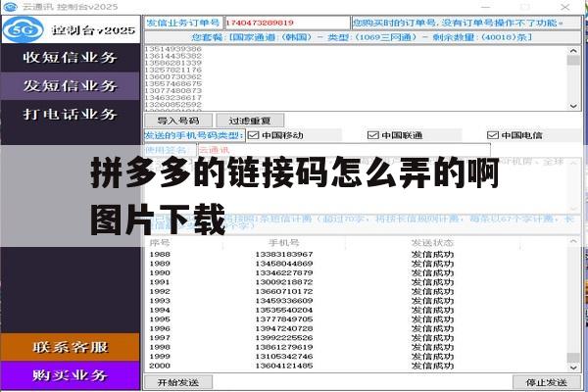588x392 pixels.
Task: Select row 1994 in results table
Action: click(x=357, y=310)
